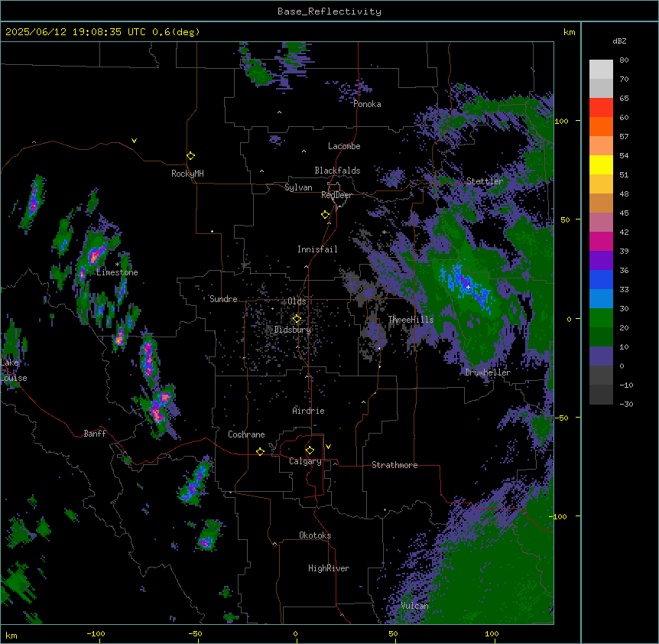Click the Banff town label
The height and width of the screenshot is (644, 659).
[x=95, y=434]
